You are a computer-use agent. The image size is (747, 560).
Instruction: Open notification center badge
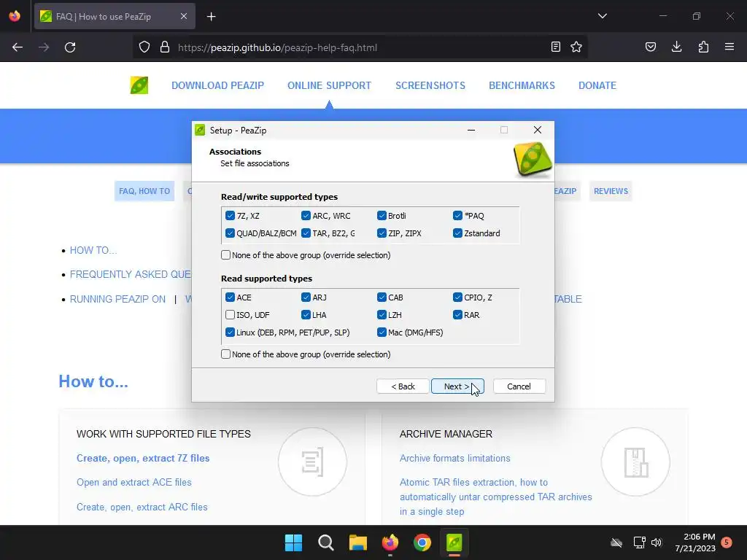pos(727,542)
